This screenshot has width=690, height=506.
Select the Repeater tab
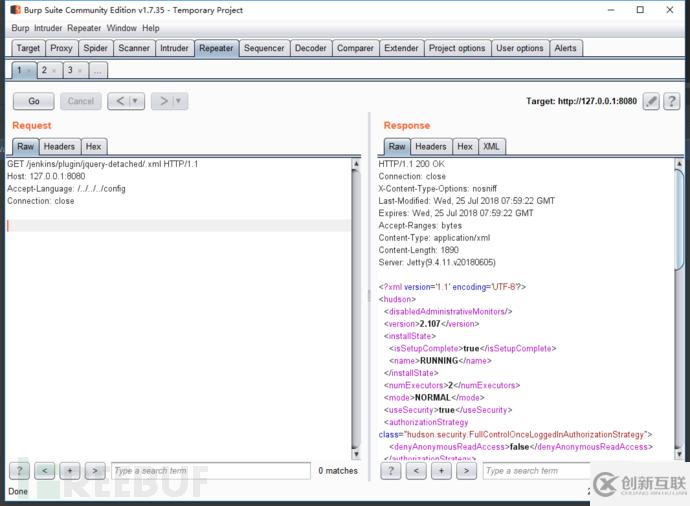[x=216, y=48]
